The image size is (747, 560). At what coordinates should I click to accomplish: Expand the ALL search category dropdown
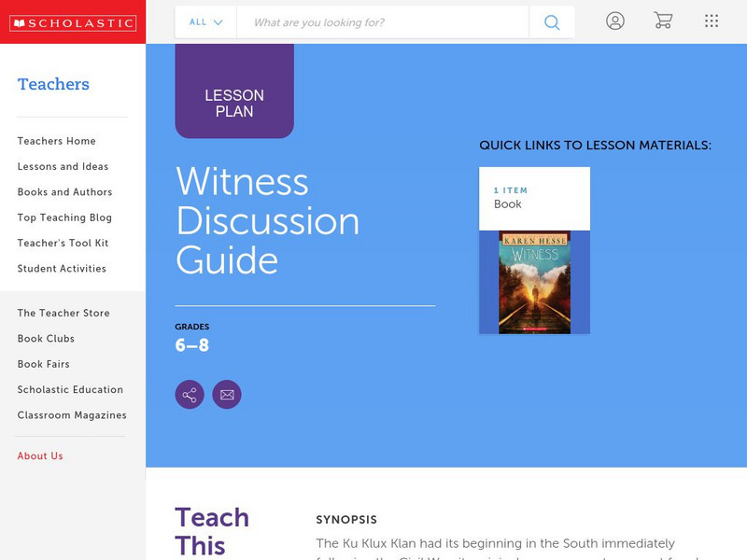pyautogui.click(x=205, y=22)
